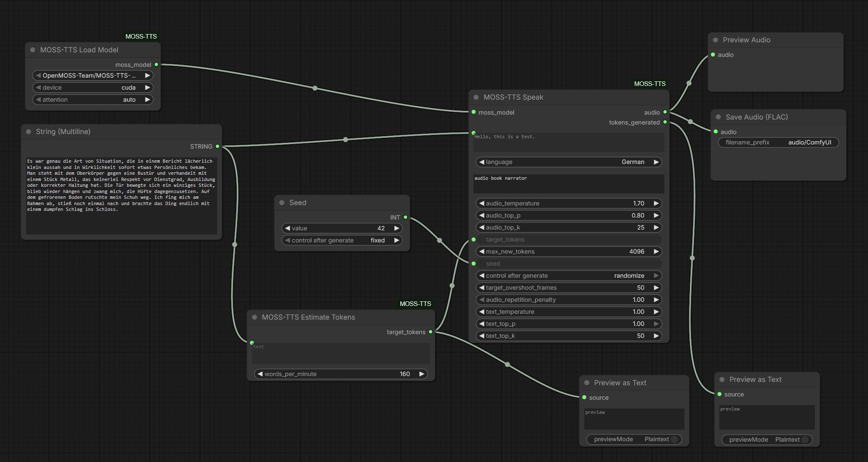Collapse the Seed node dot
This screenshot has height=462, width=868.
282,203
